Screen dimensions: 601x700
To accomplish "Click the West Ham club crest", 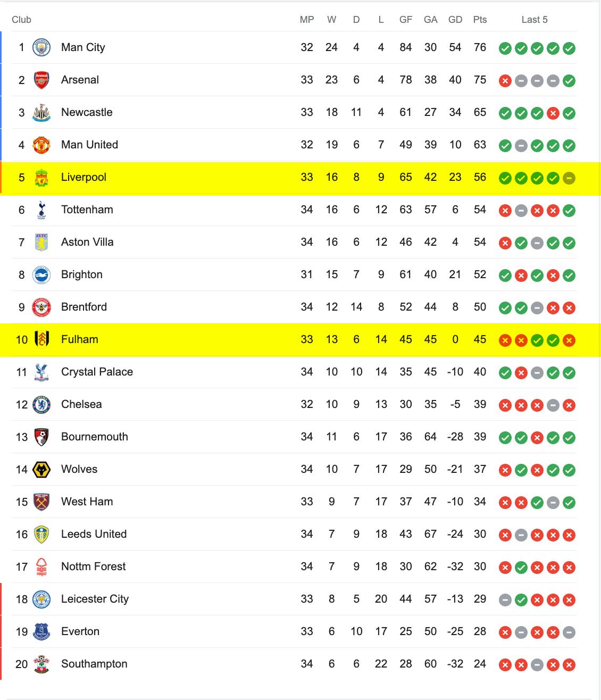I will [41, 502].
